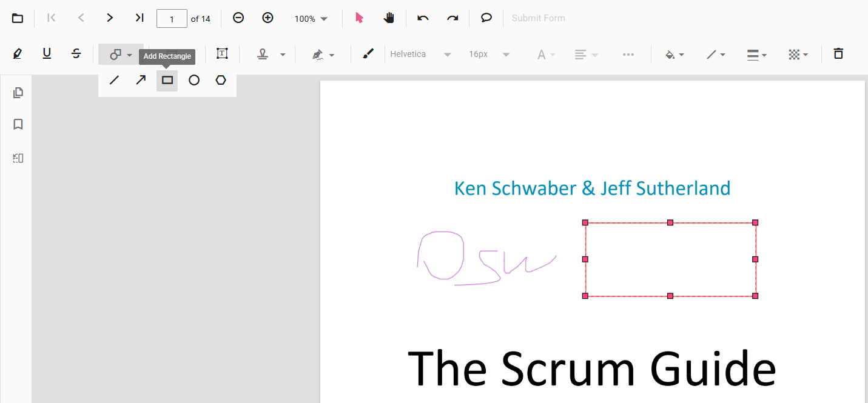Open the line thickness dropdown
Screen dimensions: 868x403
pos(756,55)
